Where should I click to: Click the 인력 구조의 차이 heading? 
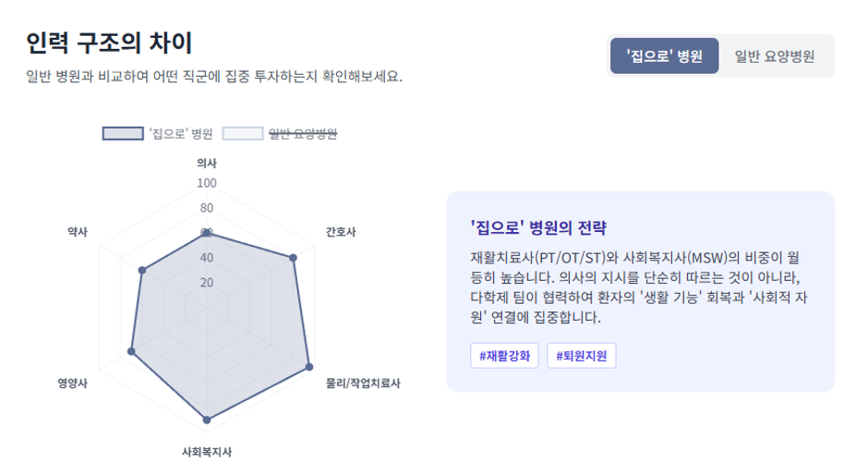(109, 43)
